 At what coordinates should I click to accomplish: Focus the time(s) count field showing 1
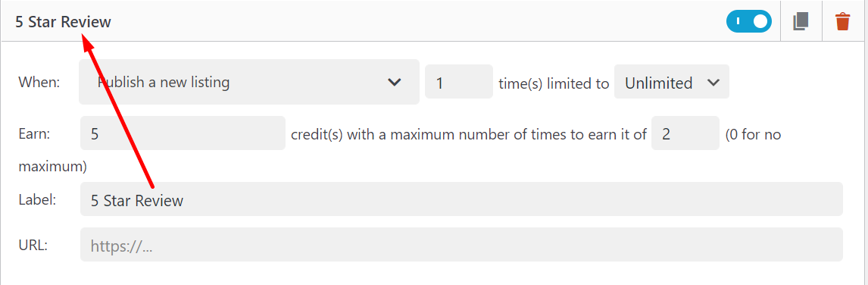(459, 82)
